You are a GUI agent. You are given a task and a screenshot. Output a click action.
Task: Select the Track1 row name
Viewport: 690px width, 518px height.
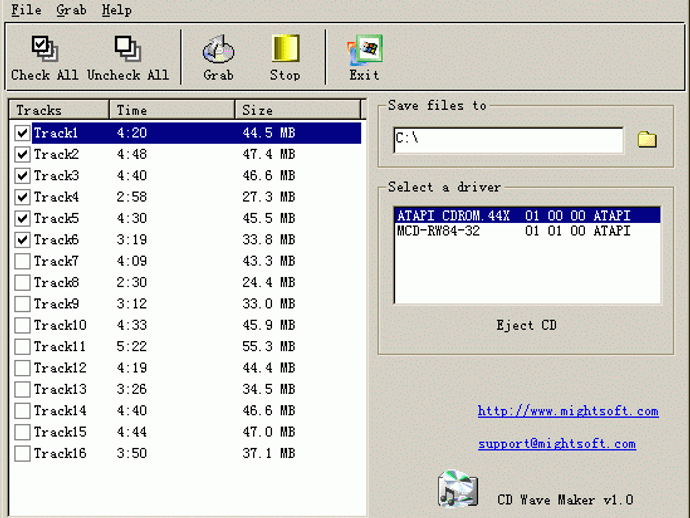click(x=56, y=133)
